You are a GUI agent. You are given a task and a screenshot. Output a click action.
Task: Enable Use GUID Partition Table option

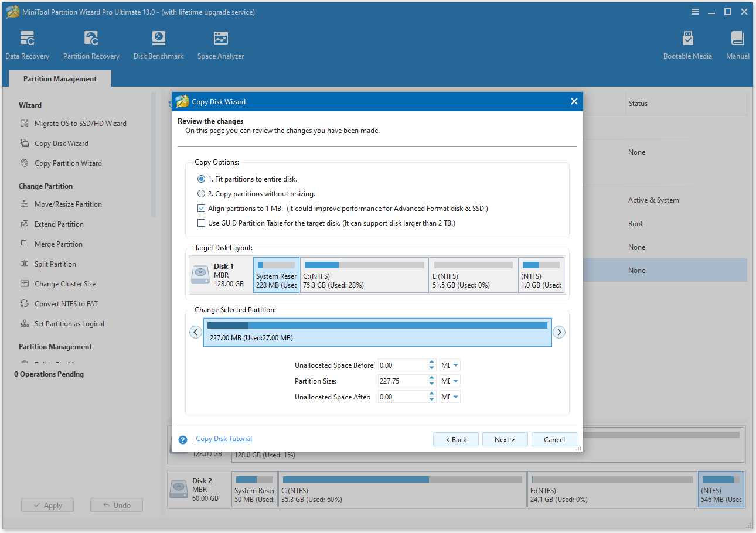(x=201, y=223)
